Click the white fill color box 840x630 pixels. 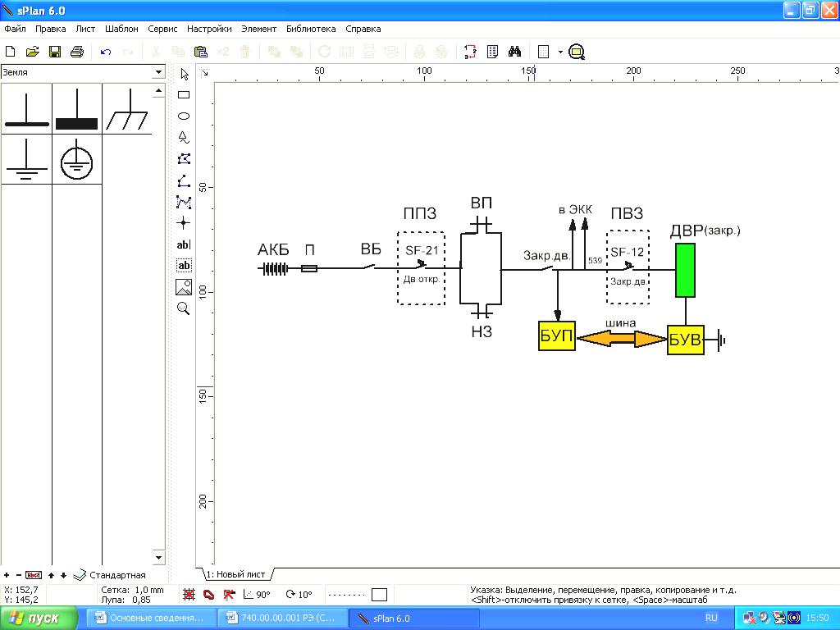379,594
